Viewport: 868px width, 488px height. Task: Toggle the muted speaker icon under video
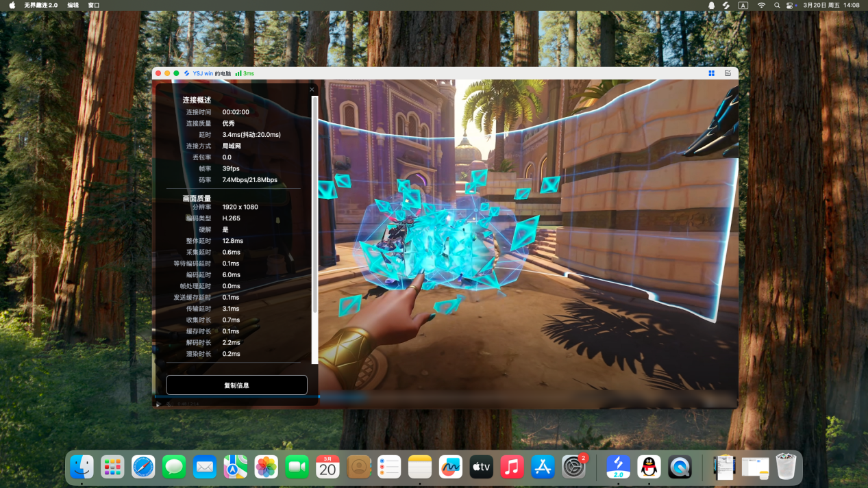click(169, 404)
